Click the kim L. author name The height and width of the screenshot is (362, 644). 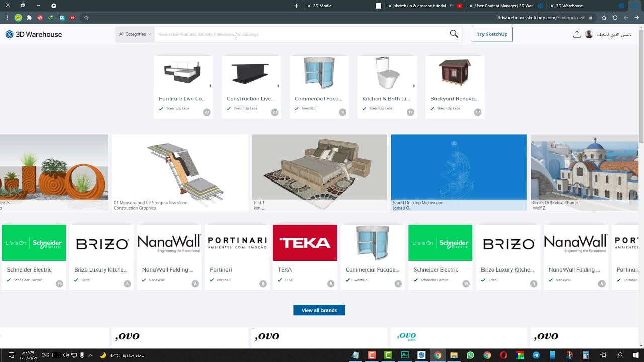click(259, 208)
